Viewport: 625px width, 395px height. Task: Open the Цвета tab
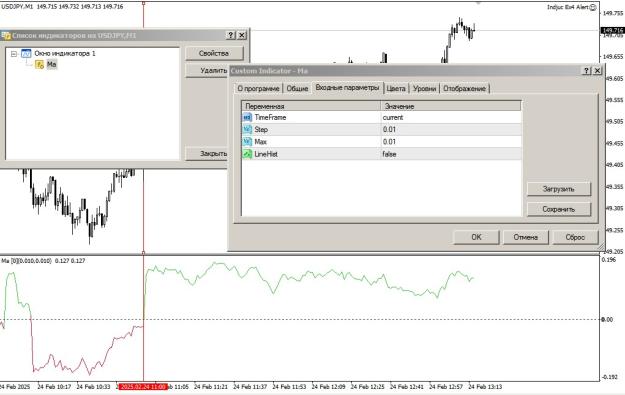click(396, 88)
